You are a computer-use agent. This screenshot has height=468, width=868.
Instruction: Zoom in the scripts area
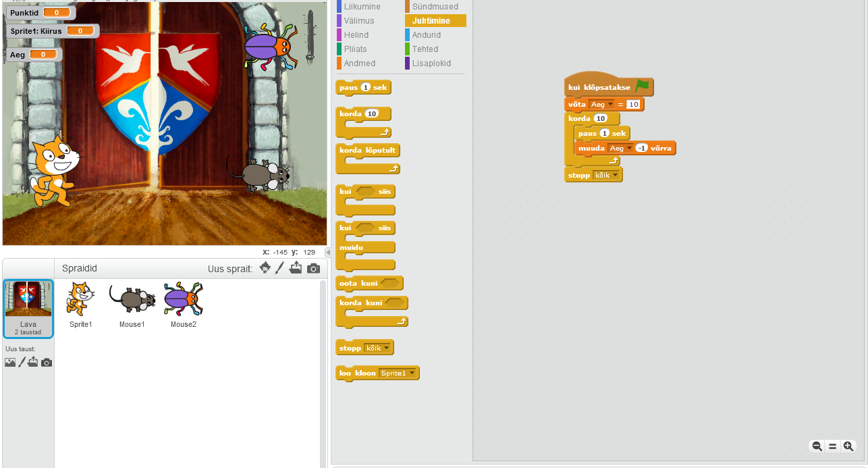pyautogui.click(x=848, y=446)
